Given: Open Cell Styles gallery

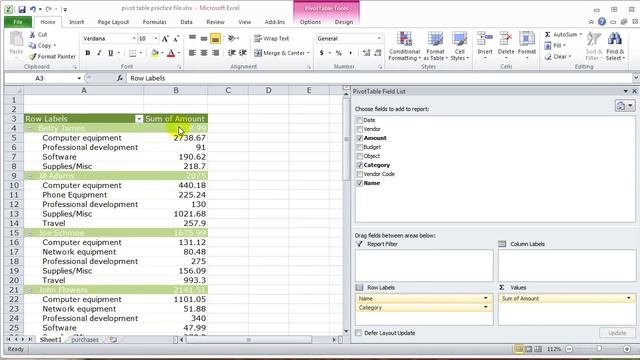Looking at the screenshot, I should (460, 46).
